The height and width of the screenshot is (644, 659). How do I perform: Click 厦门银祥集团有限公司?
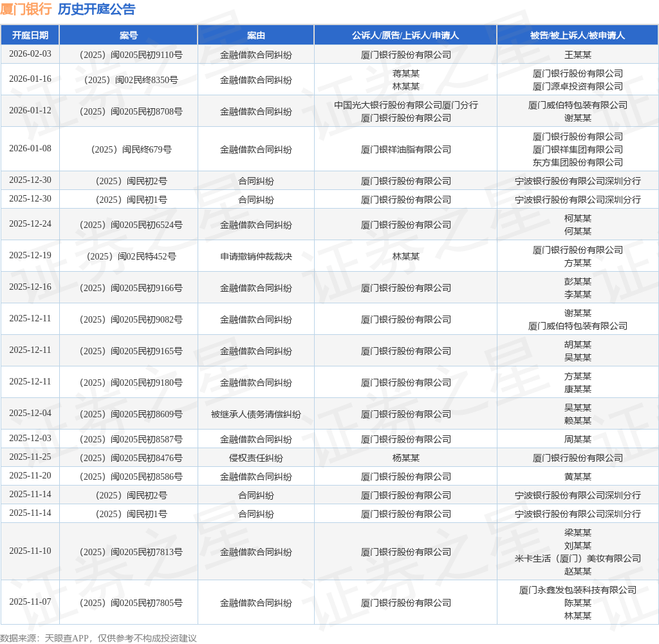(577, 149)
